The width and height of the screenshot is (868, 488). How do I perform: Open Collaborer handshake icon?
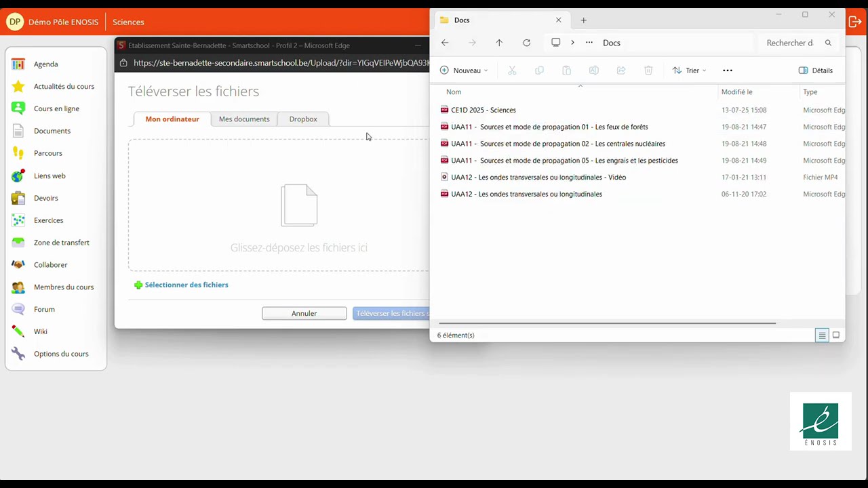pyautogui.click(x=18, y=264)
